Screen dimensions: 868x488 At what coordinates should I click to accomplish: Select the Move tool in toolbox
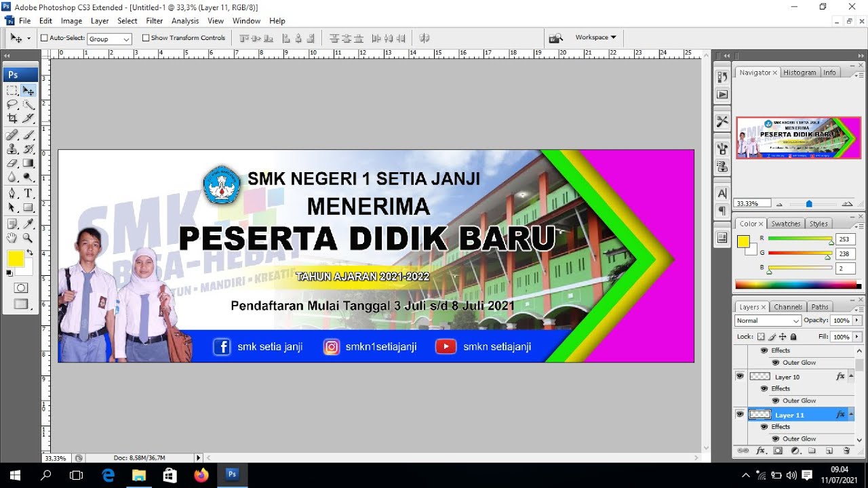point(28,90)
